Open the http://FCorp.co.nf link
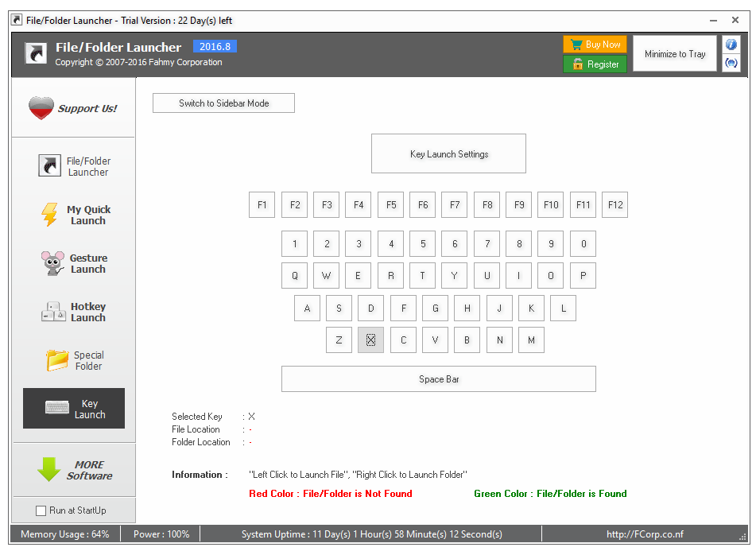The width and height of the screenshot is (756, 555). pos(645,534)
